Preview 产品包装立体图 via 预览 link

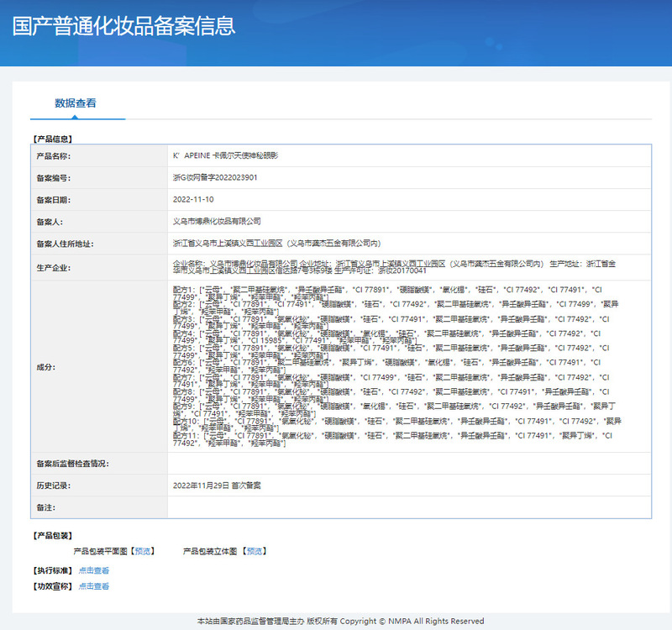(x=255, y=551)
